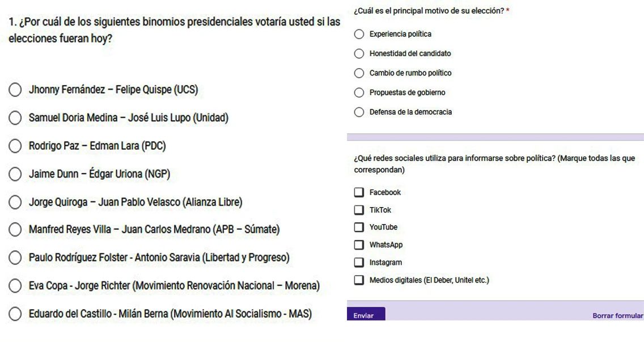Select Eduardo del Castillo - Milán Berna (MAS)
The image size is (644, 342).
coord(15,314)
